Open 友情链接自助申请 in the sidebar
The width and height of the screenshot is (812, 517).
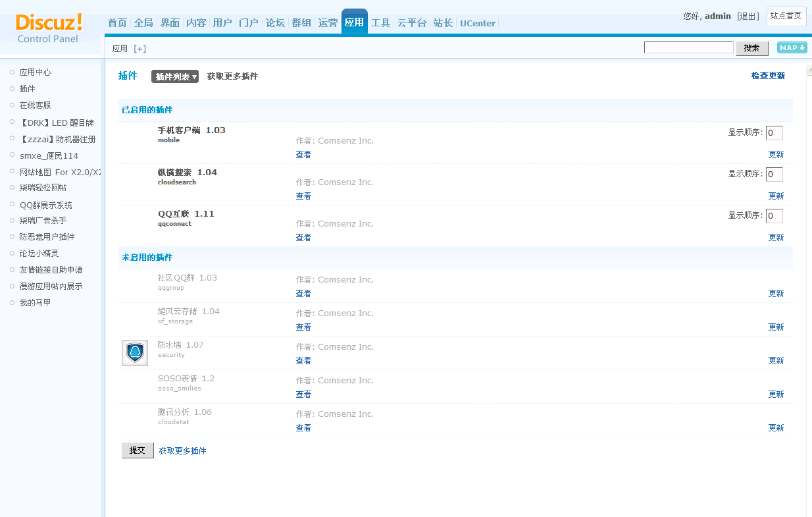51,270
